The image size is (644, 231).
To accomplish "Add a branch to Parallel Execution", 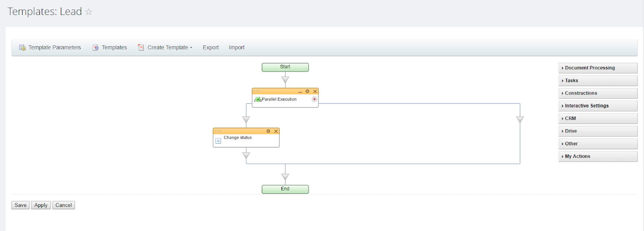I will pos(314,99).
